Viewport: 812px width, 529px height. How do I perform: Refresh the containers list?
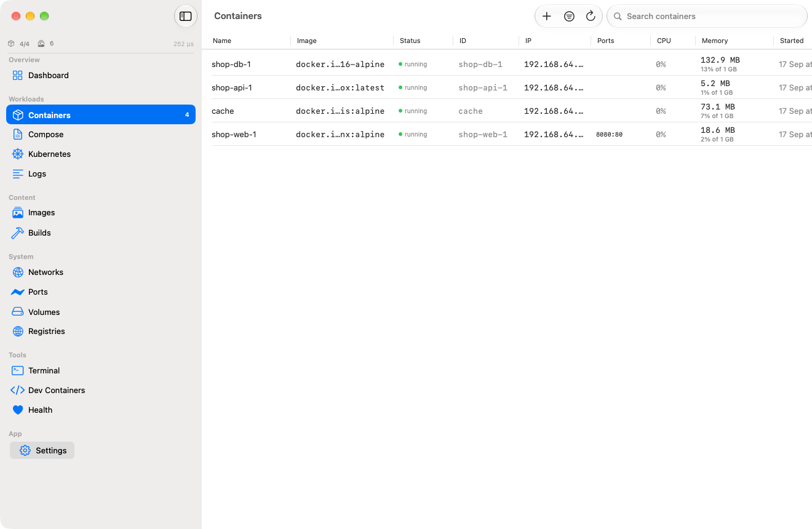591,17
